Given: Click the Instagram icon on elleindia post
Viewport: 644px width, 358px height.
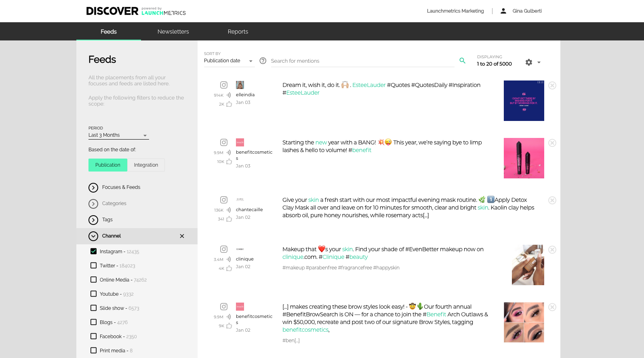Looking at the screenshot, I should tap(224, 85).
